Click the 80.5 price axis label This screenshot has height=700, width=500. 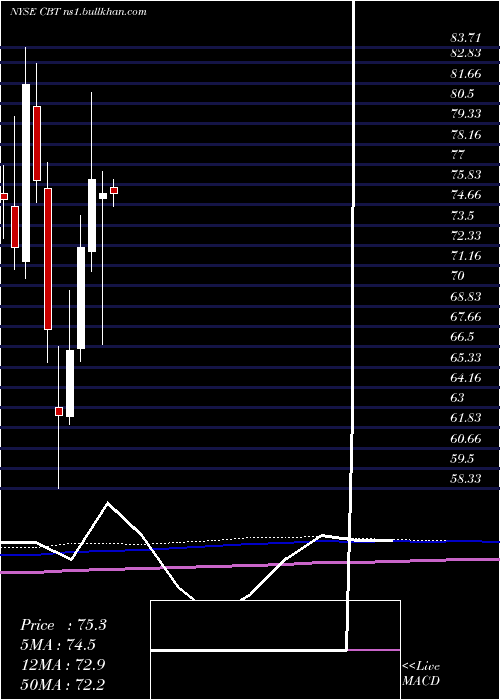pyautogui.click(x=462, y=94)
